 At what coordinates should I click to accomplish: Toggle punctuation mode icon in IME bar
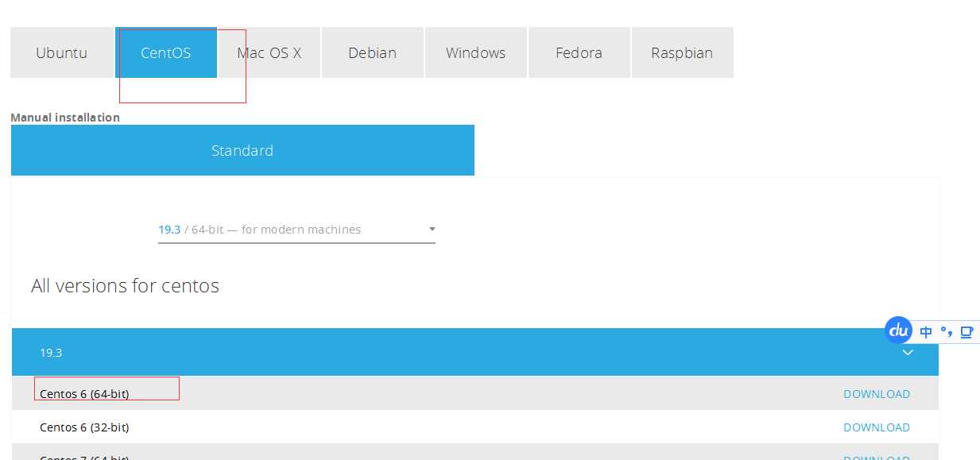click(946, 332)
